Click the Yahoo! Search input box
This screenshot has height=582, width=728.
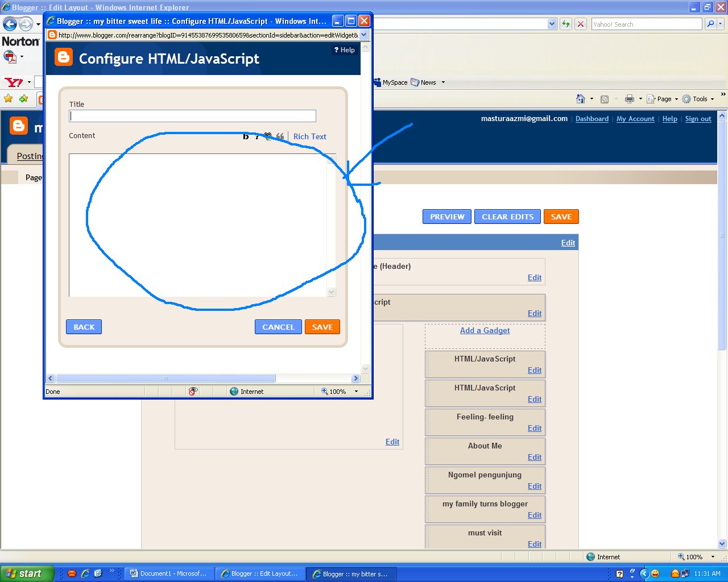[x=647, y=24]
